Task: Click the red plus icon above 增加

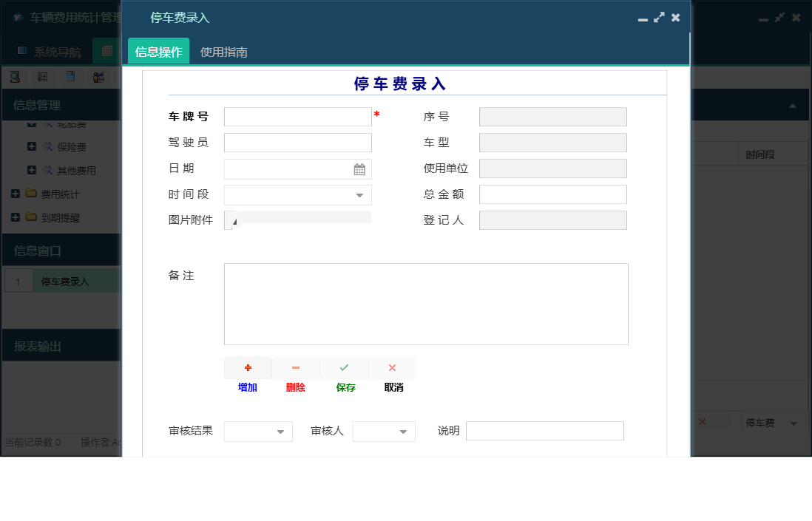Action: click(x=247, y=367)
